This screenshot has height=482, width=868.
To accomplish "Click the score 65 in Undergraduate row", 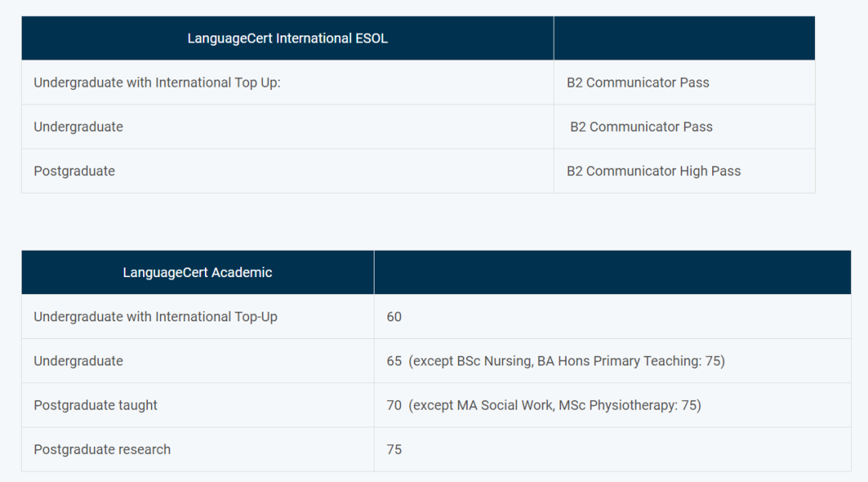I will [x=394, y=361].
